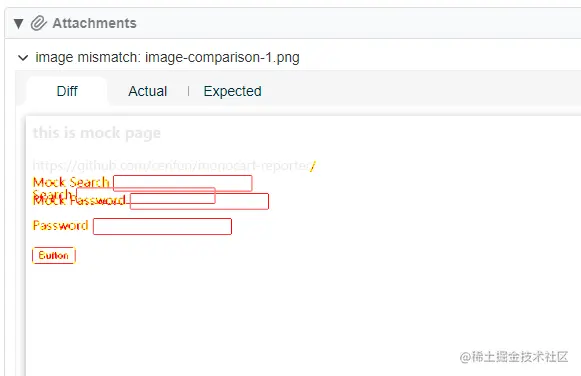Screen dimensions: 581x376
Task: Switch to the Actual tab
Action: coord(147,91)
